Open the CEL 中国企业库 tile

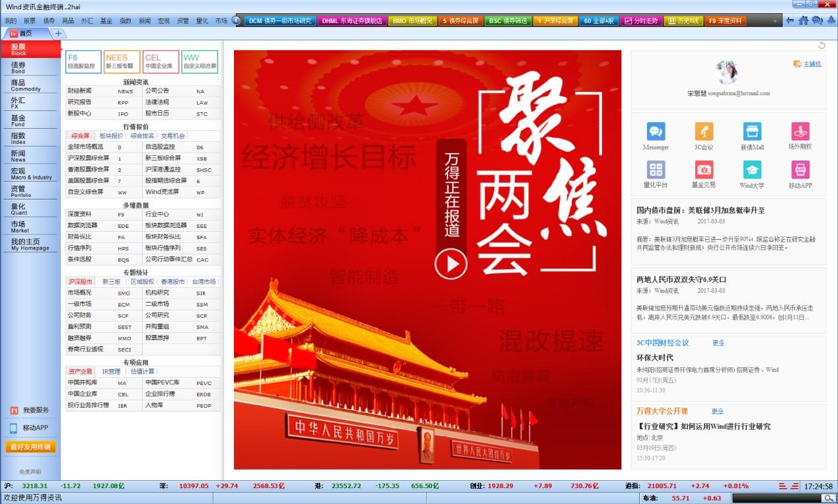161,62
